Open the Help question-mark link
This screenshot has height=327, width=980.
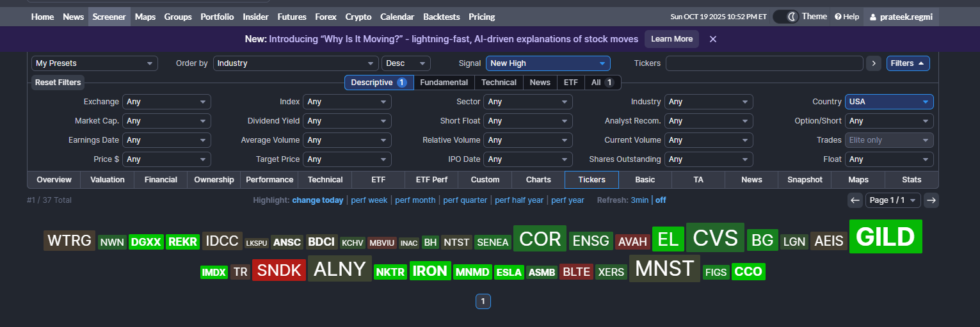click(x=847, y=17)
